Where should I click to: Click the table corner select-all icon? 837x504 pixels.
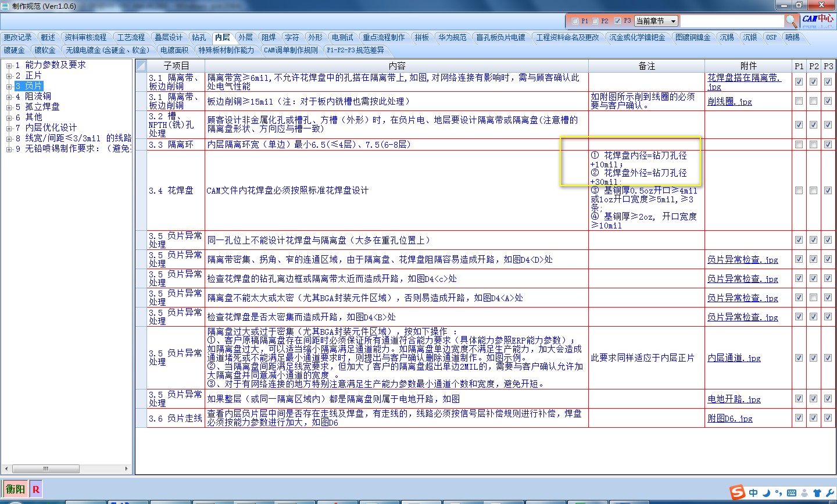point(141,66)
